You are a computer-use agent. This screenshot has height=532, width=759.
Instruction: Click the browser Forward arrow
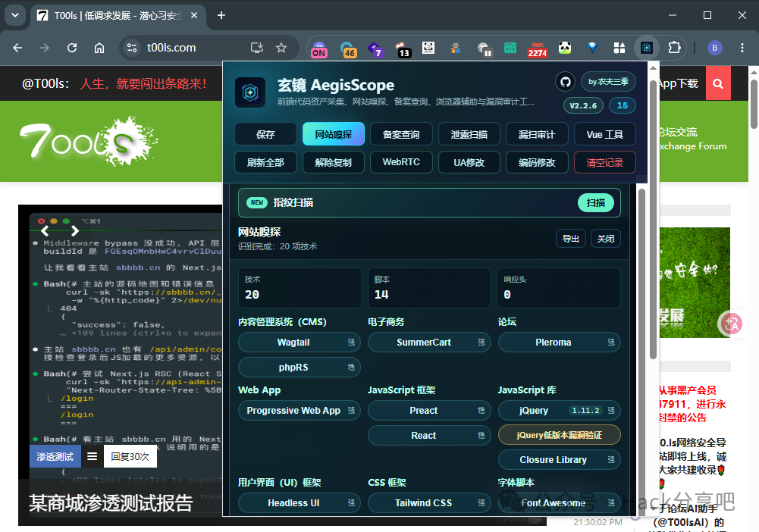[x=45, y=48]
